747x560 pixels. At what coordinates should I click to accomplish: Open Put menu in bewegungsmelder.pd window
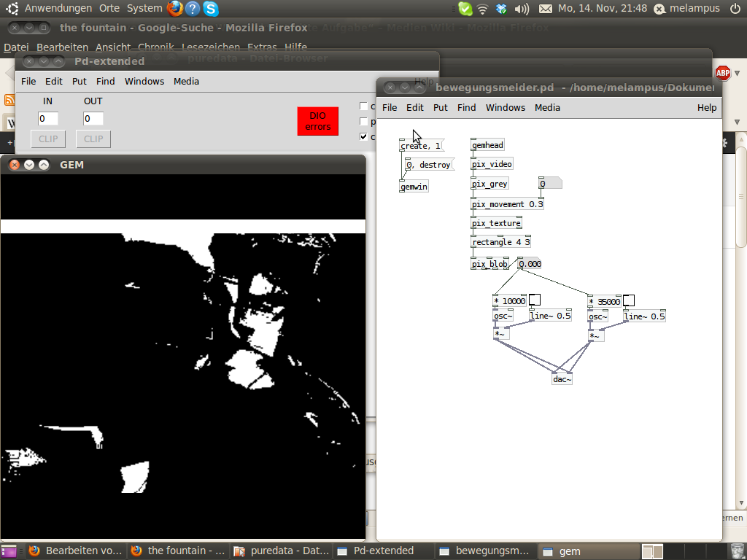[x=440, y=108]
